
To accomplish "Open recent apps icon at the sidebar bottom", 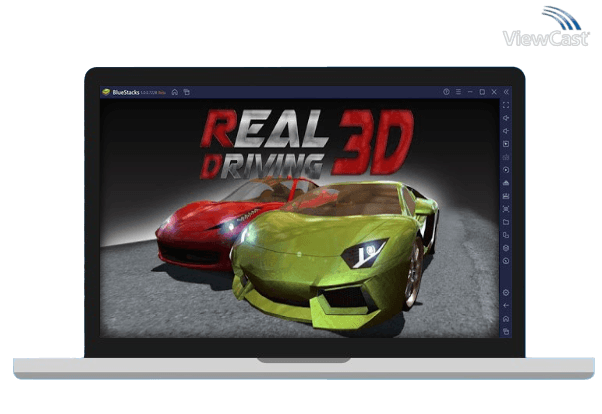I will [506, 331].
